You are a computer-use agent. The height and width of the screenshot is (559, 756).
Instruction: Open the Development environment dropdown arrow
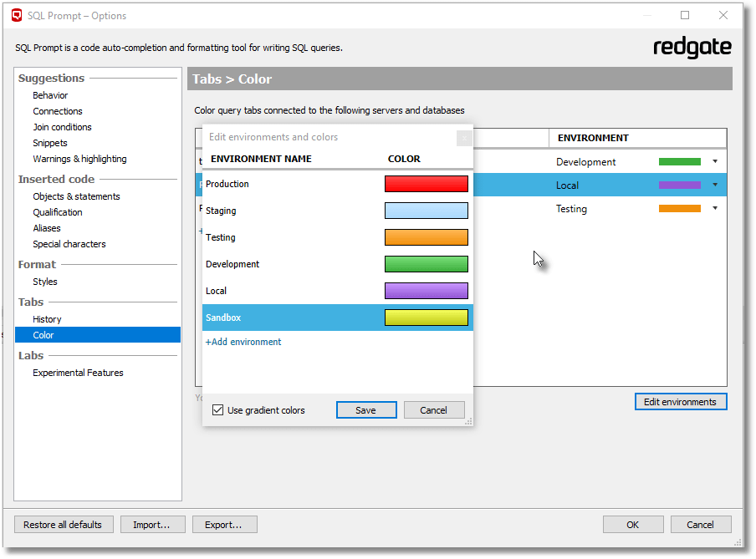pos(715,161)
